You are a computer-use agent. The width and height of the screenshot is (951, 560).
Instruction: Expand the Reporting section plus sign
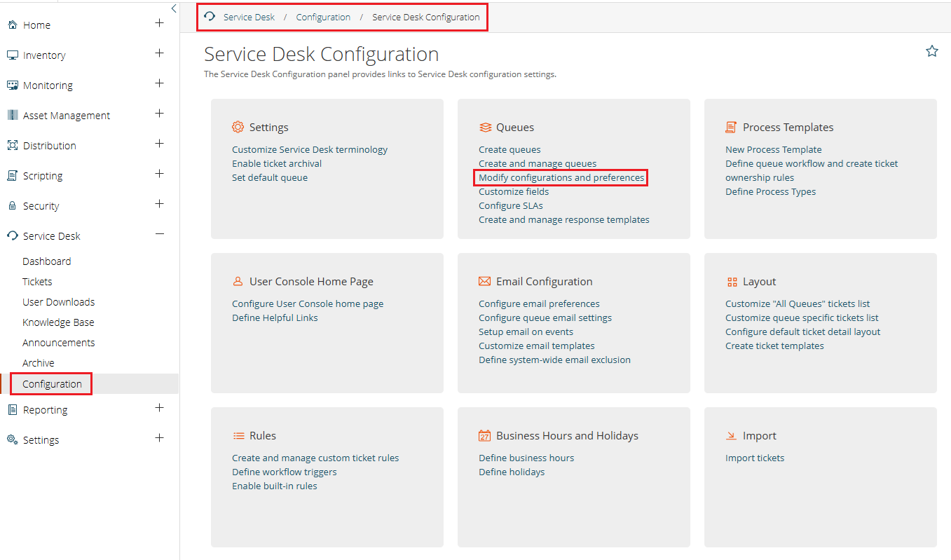(160, 408)
